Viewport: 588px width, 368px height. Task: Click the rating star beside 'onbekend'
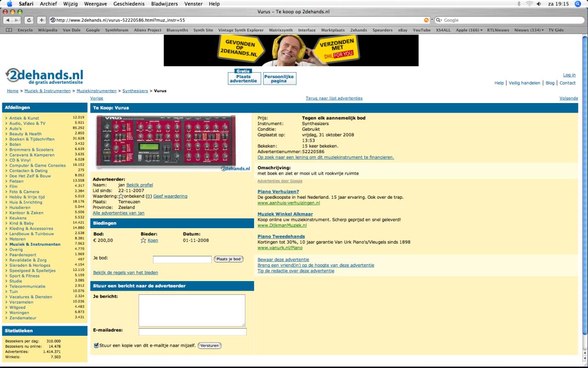(121, 196)
